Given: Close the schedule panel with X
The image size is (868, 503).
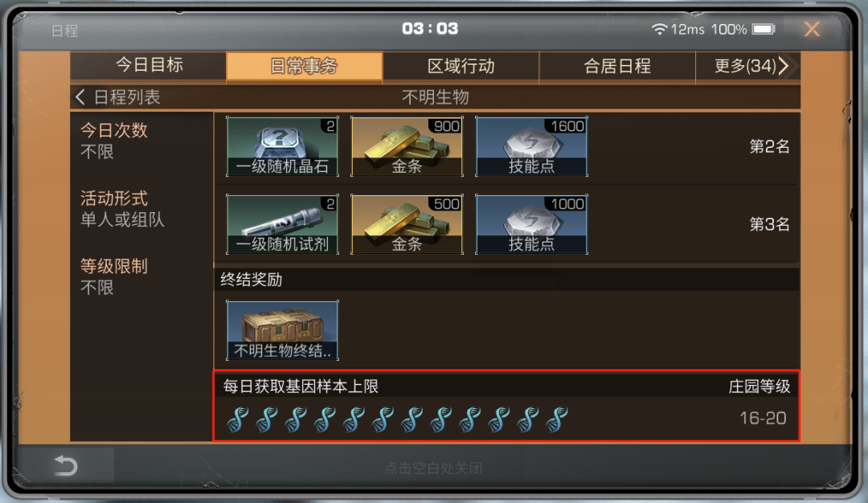Looking at the screenshot, I should click(x=812, y=29).
